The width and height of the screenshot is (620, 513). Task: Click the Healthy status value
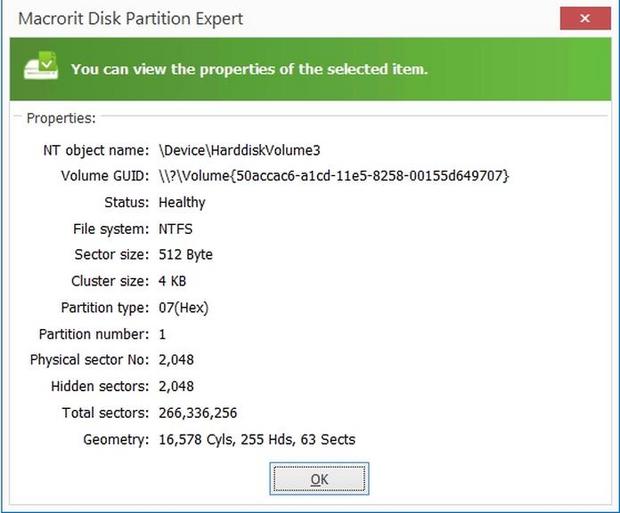tap(182, 202)
